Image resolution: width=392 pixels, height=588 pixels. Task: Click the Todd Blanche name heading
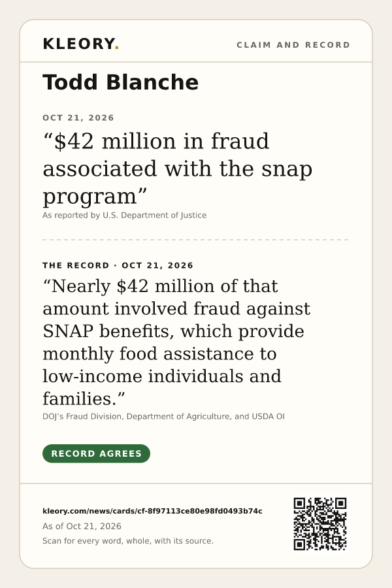coord(120,82)
